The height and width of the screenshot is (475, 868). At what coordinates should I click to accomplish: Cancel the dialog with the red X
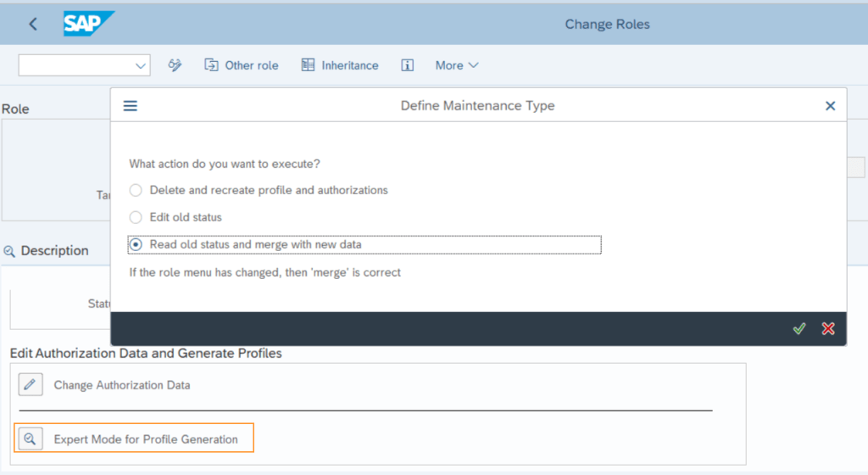tap(828, 328)
